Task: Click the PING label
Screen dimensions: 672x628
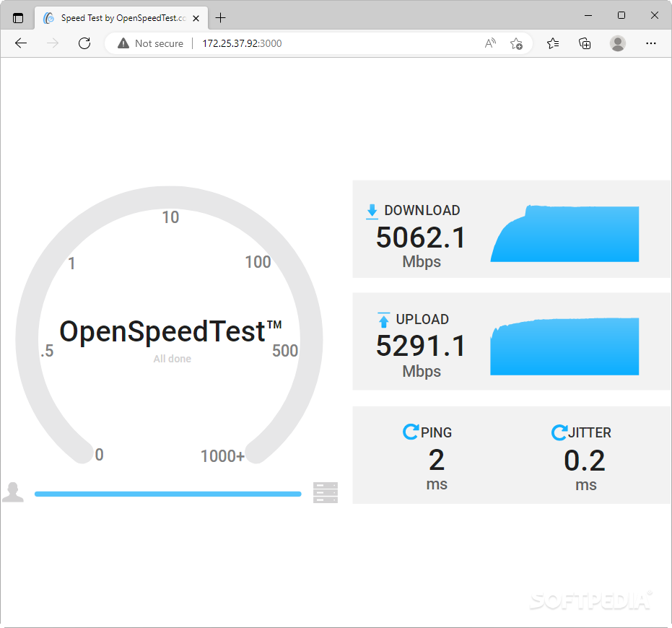Action: [x=436, y=432]
